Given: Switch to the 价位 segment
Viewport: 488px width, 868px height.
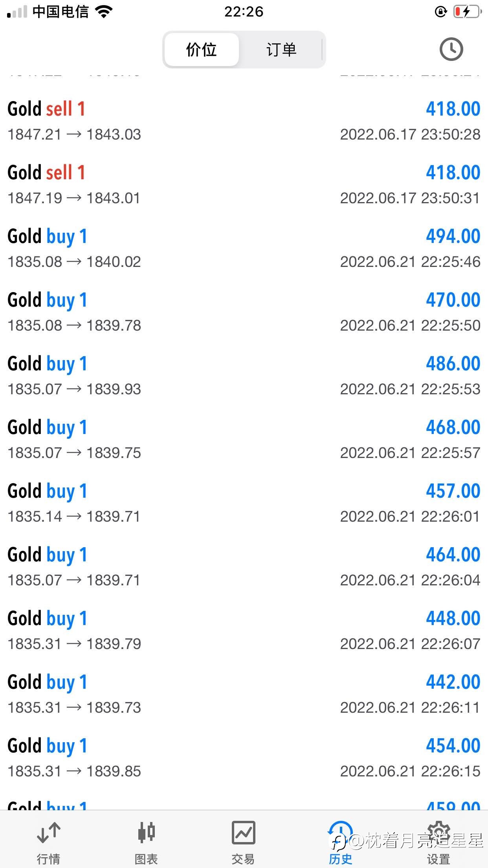Looking at the screenshot, I should (x=202, y=50).
